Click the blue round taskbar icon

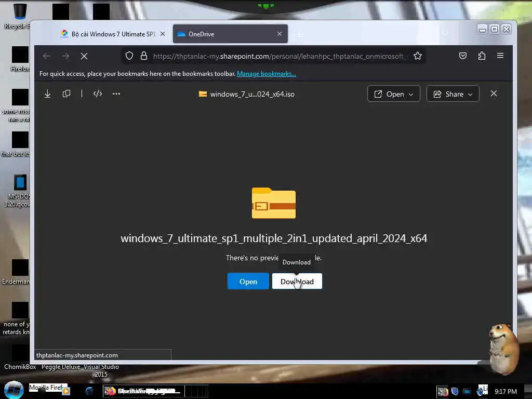click(89, 391)
